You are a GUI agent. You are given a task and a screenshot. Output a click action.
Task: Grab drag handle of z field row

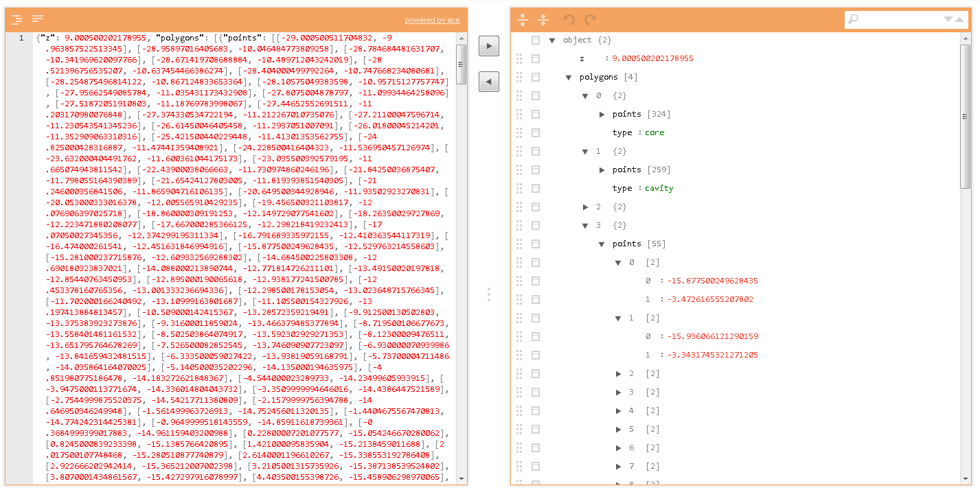click(520, 58)
